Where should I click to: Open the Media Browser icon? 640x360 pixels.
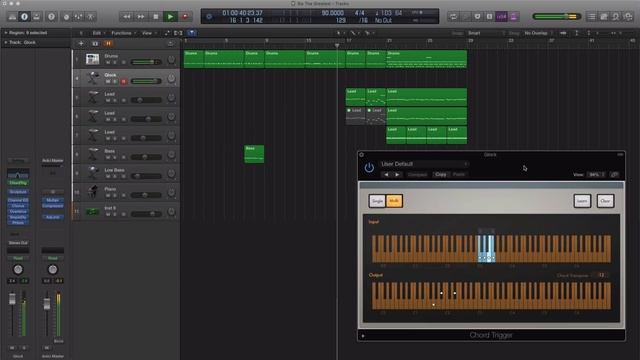pos(628,17)
